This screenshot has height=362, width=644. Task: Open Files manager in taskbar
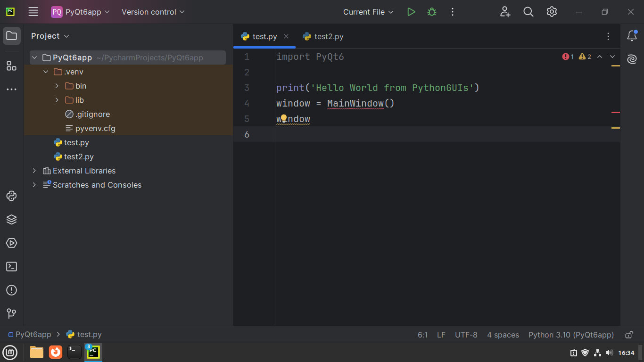tap(37, 352)
